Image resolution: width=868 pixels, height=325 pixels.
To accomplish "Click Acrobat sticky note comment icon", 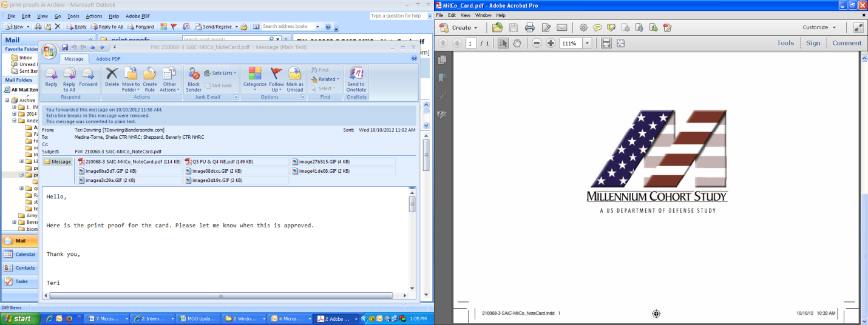I will pos(597,27).
